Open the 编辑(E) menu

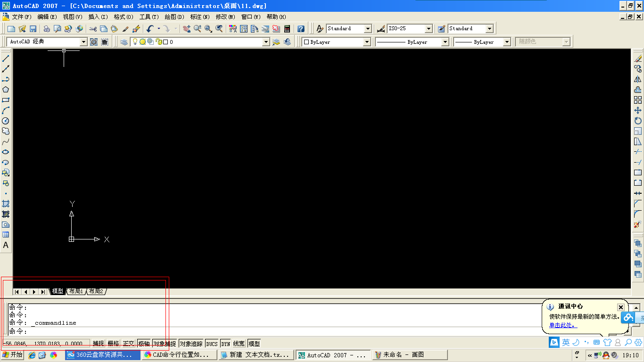point(47,17)
